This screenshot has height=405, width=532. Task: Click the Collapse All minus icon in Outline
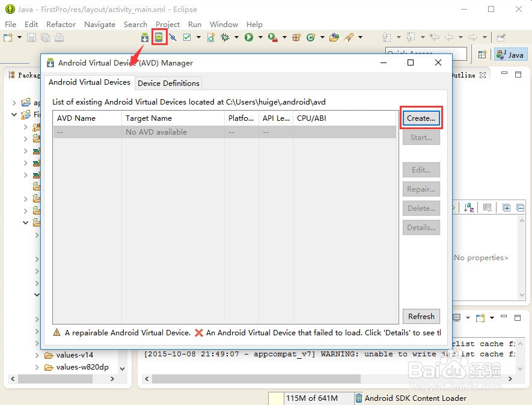tap(521, 207)
